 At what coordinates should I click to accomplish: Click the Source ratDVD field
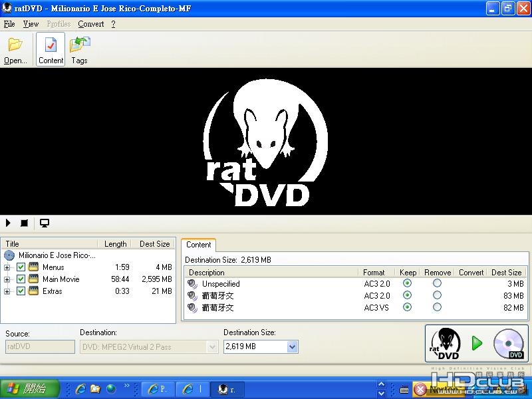pos(40,346)
